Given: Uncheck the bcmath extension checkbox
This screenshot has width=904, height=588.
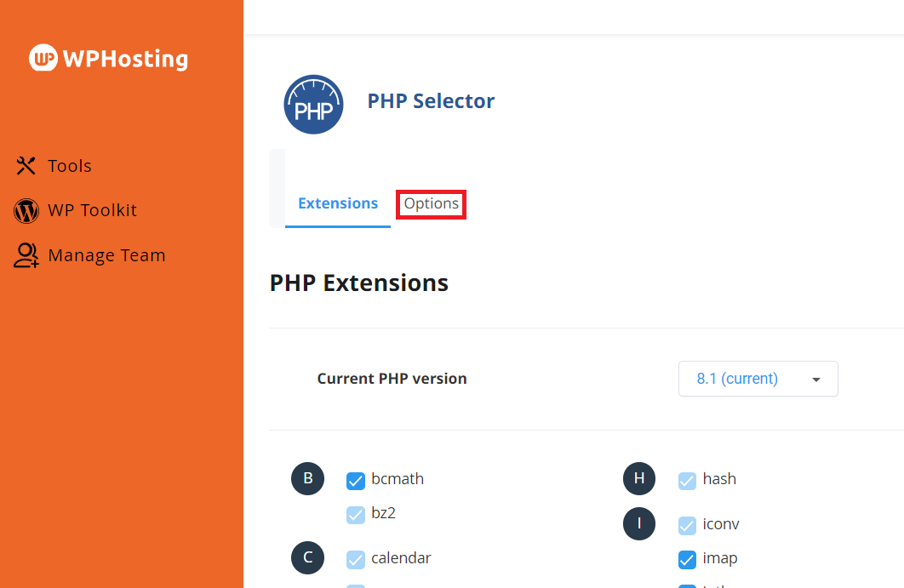Looking at the screenshot, I should coord(356,481).
